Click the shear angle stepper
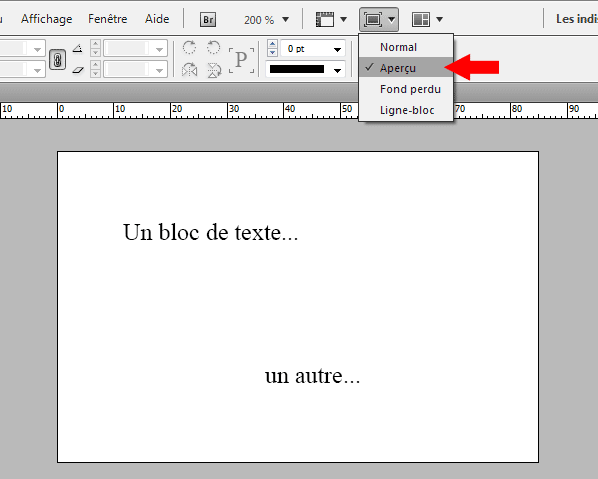 [x=95, y=69]
